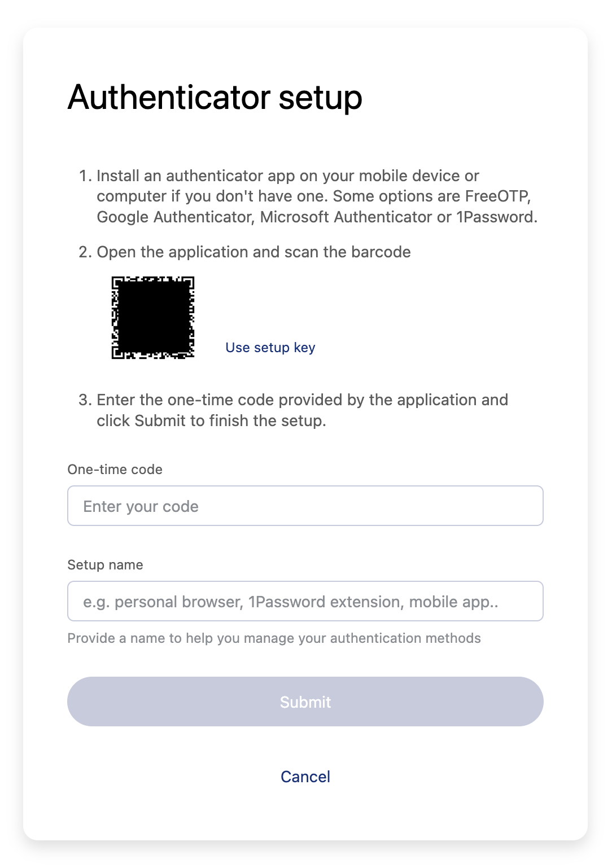Focus the One-time code input field
612x868 pixels.
click(x=305, y=506)
